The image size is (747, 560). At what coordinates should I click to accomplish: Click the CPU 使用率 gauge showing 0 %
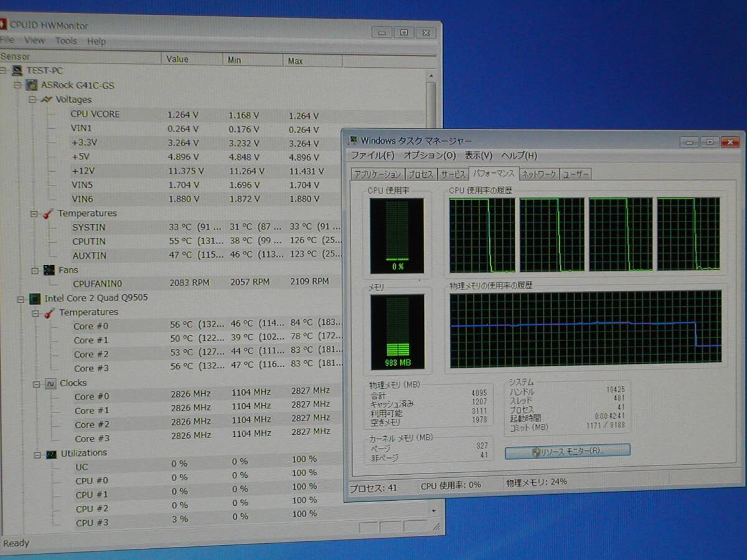point(397,236)
